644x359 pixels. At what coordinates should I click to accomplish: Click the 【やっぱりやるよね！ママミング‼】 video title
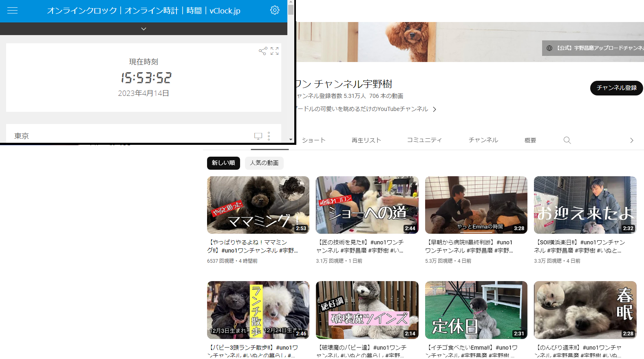click(253, 246)
